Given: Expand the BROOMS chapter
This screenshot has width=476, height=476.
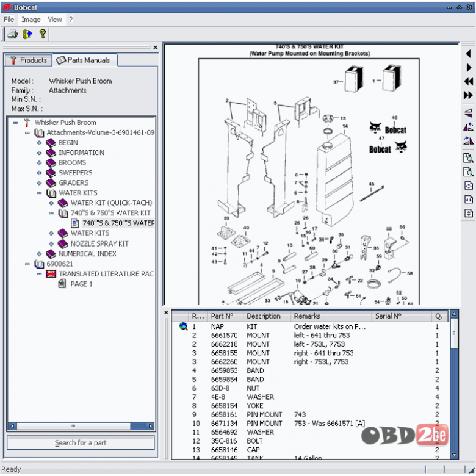Looking at the screenshot, I should coord(39,163).
